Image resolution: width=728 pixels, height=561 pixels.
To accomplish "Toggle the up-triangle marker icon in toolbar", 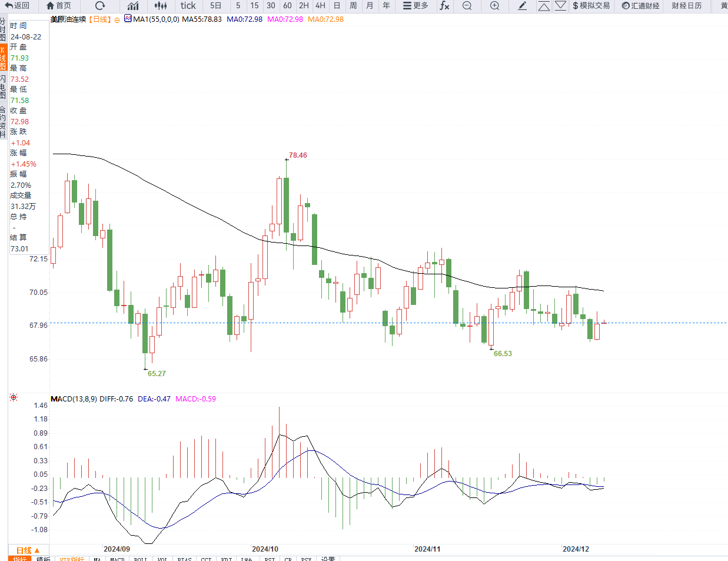I will pyautogui.click(x=544, y=6).
